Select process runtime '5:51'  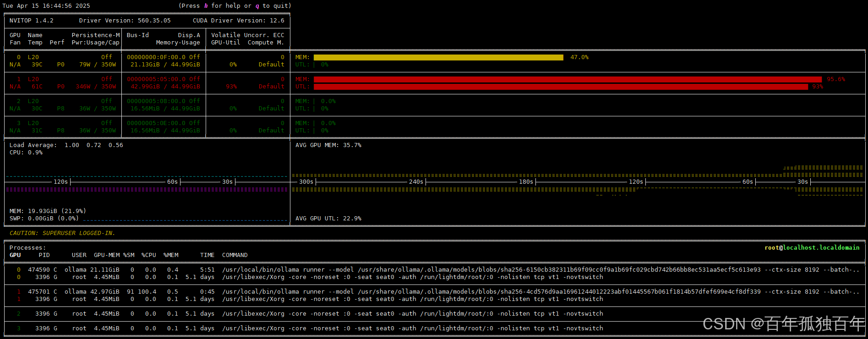[207, 270]
